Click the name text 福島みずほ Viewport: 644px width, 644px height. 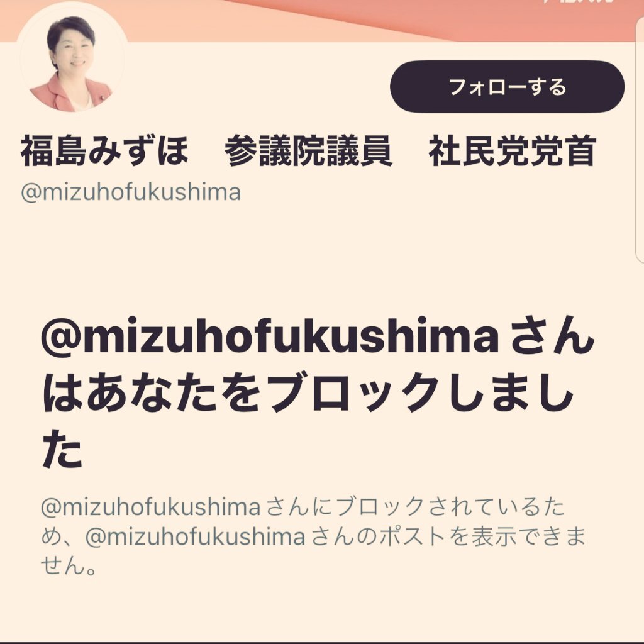104,151
